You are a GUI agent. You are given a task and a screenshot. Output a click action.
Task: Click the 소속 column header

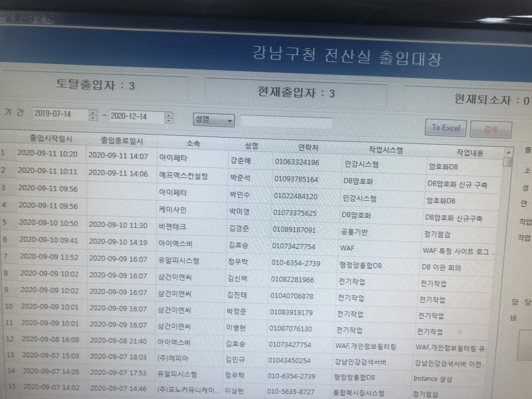pos(193,143)
